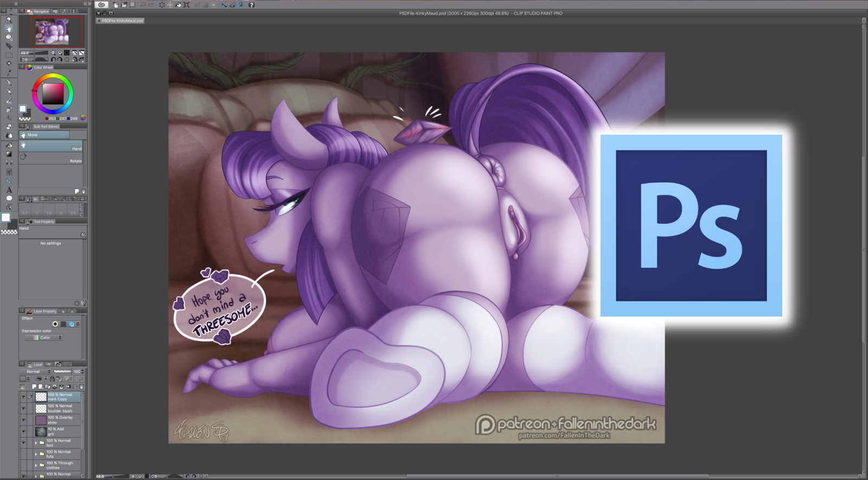
Task: Click the Fill command bar icon
Action: [x=178, y=5]
